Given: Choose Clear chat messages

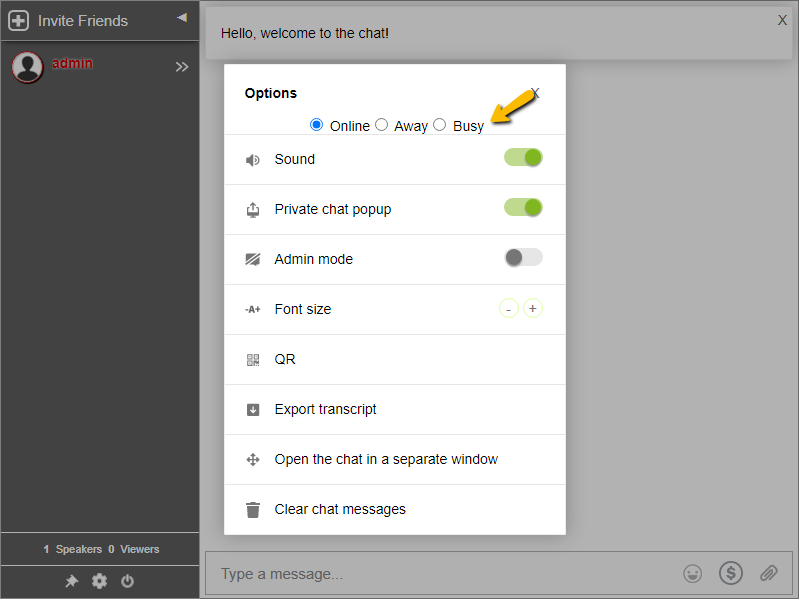Looking at the screenshot, I should [395, 509].
